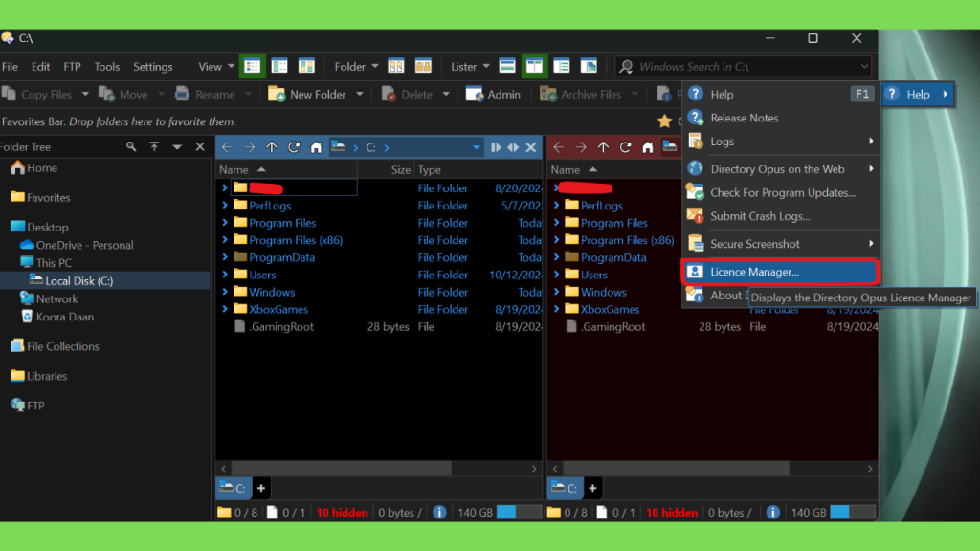Screen dimensions: 980x551
Task: Switch to Details view mode icon
Action: (x=252, y=66)
